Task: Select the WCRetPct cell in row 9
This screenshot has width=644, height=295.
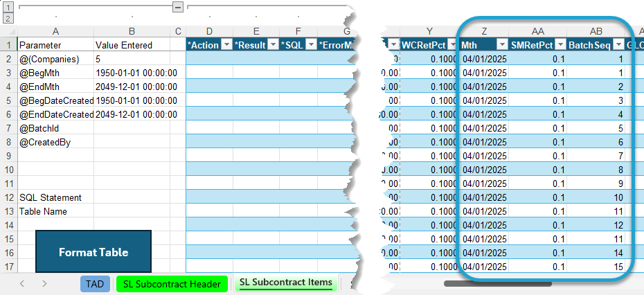Action: click(x=429, y=156)
